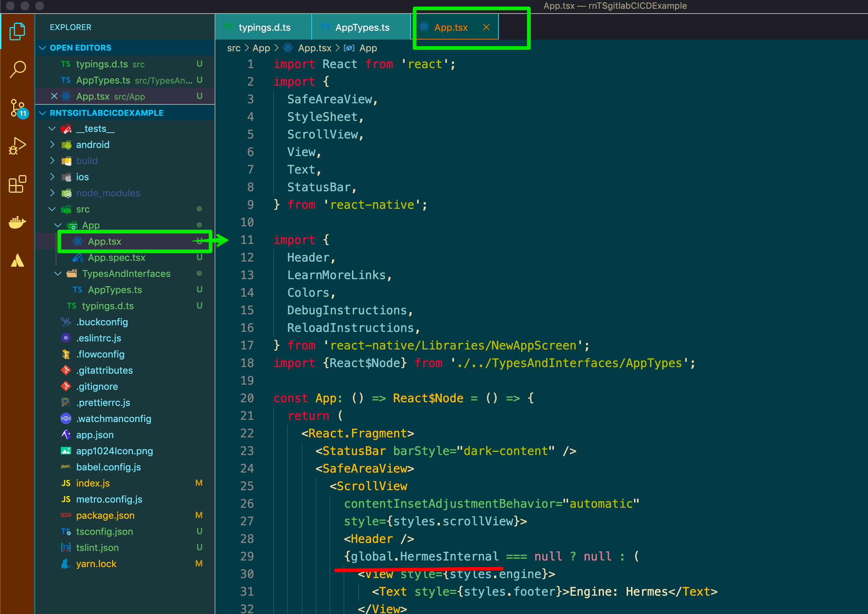The height and width of the screenshot is (614, 868).
Task: Collapse the src folder
Action: [x=52, y=209]
